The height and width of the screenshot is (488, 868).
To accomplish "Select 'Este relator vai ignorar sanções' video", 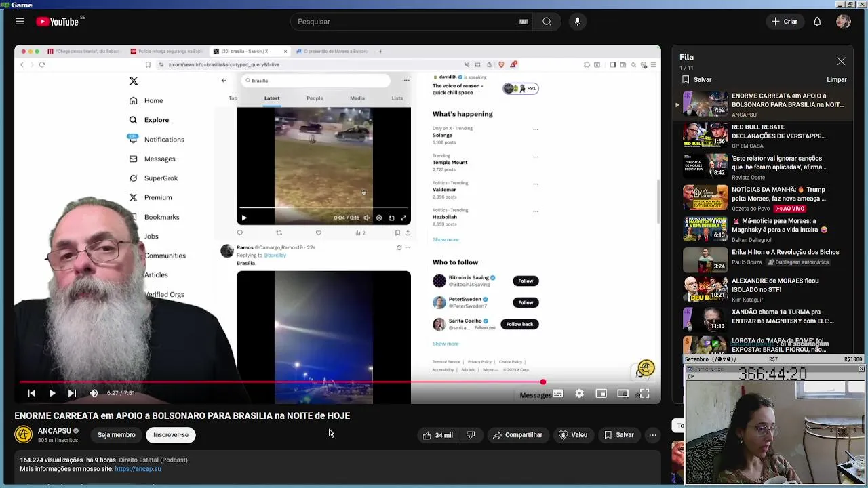I will point(763,167).
